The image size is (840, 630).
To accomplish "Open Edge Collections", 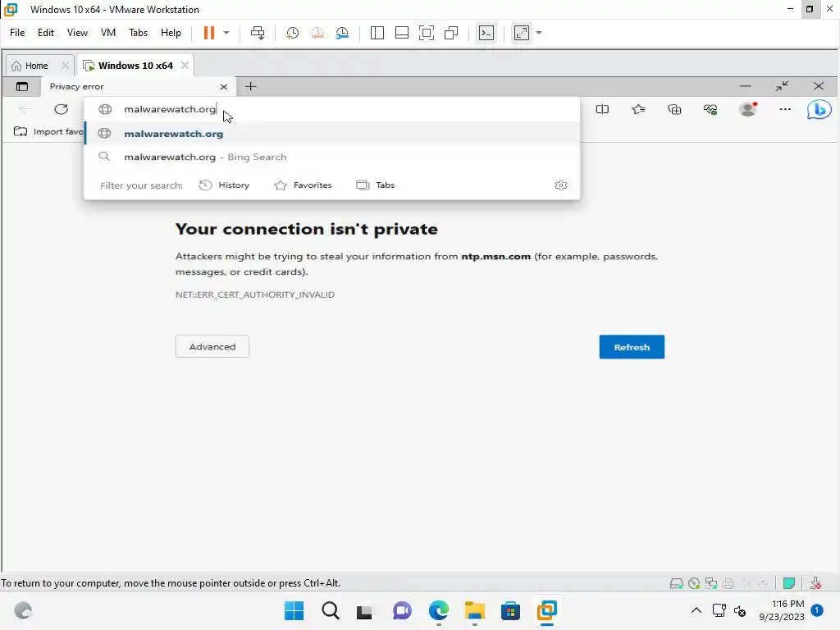I will coord(674,109).
